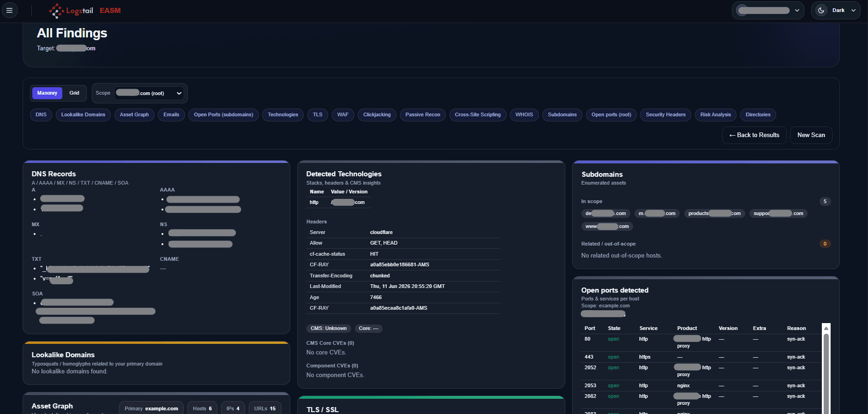This screenshot has height=414, width=868.
Task: Open the Security Headers section chip
Action: [665, 114]
